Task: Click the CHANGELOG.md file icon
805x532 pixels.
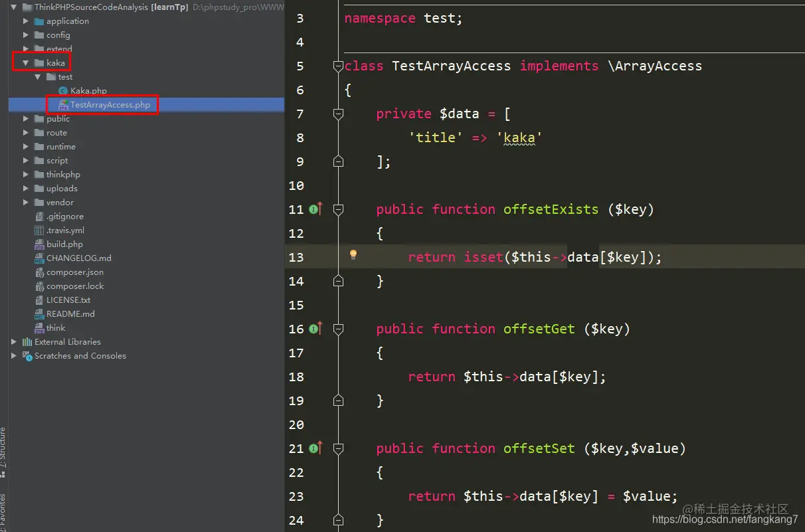Action: pos(39,258)
